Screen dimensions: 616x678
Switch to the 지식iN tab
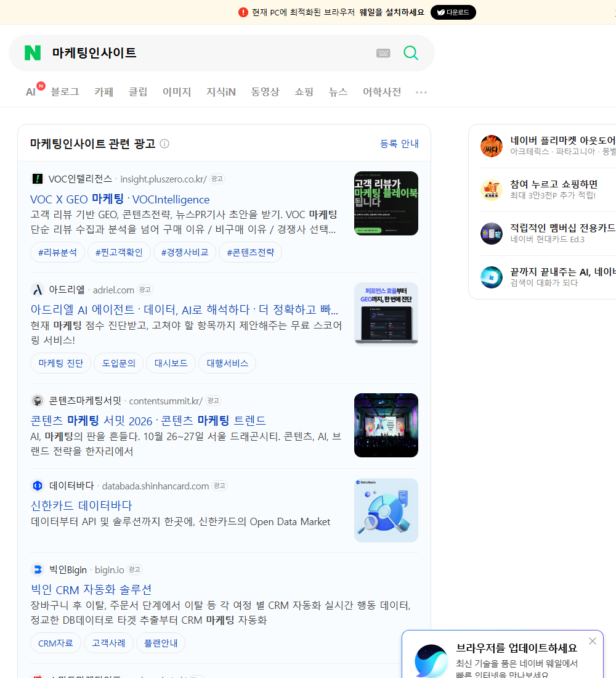[x=221, y=92]
